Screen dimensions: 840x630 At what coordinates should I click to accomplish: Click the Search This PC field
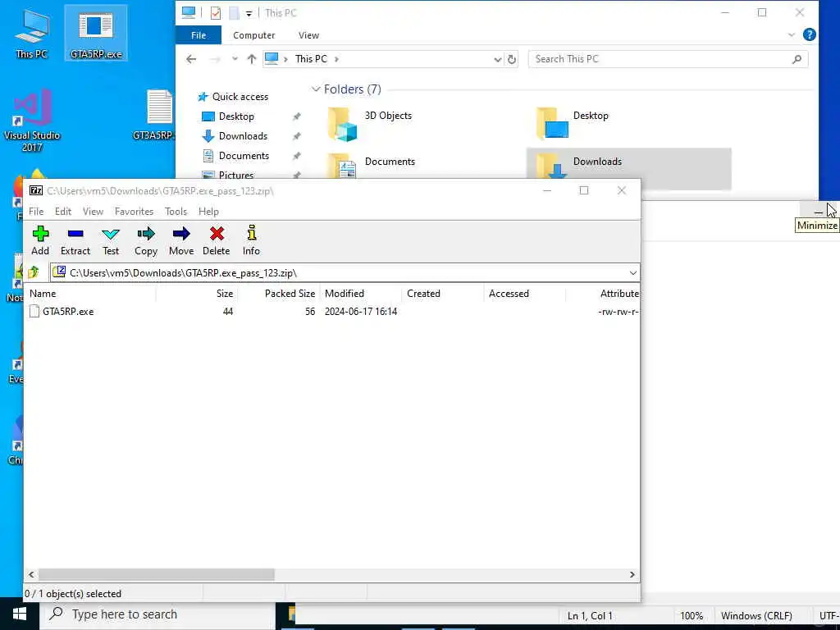coord(668,59)
